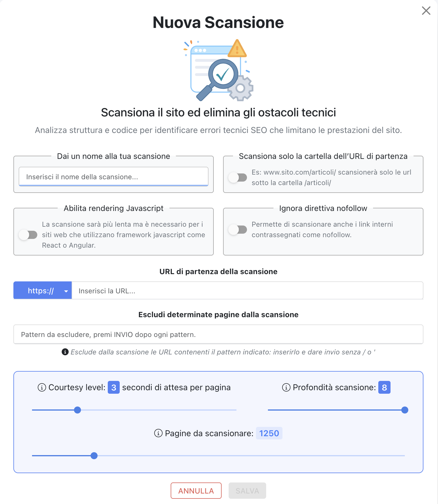Toggle scan only the starting URL folder
This screenshot has width=438, height=504.
tap(237, 177)
